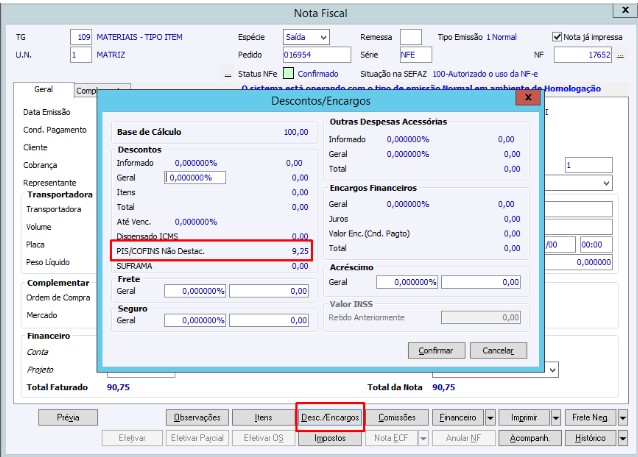Click the Acréscimo Geral value field
Image resolution: width=638 pixels, height=457 pixels.
click(x=481, y=282)
